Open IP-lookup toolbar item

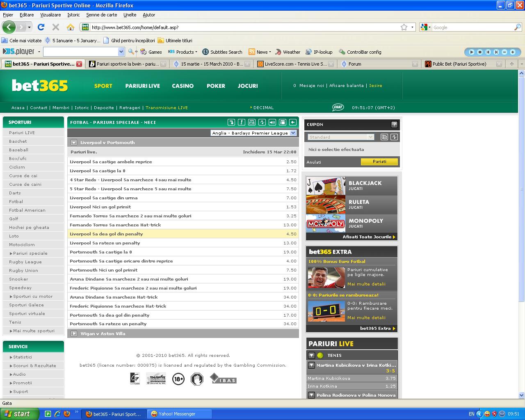(319, 52)
